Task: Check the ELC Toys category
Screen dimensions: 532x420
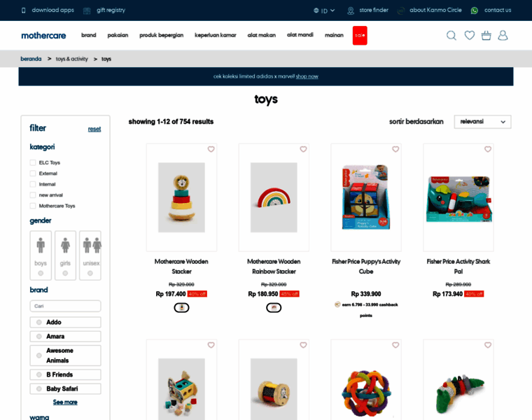Action: [x=33, y=162]
